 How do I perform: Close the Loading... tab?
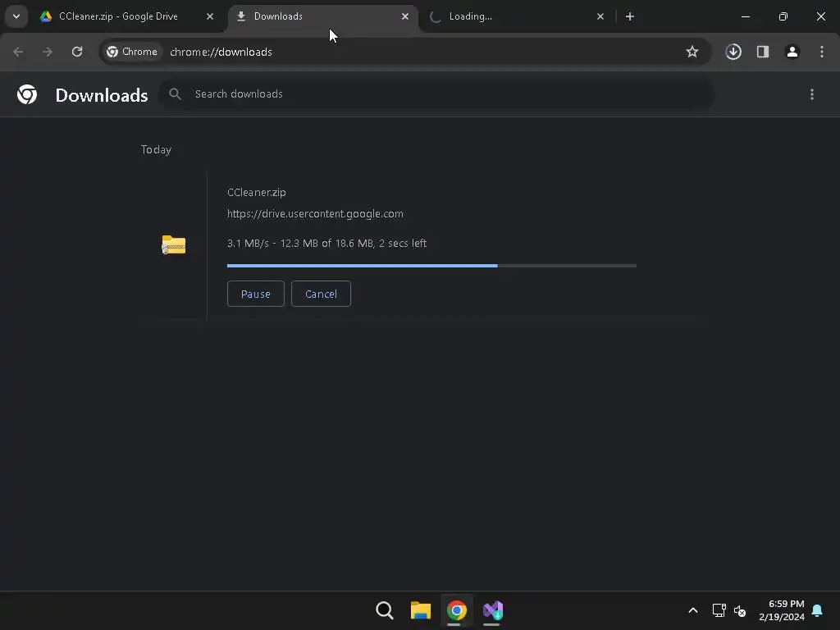(600, 16)
